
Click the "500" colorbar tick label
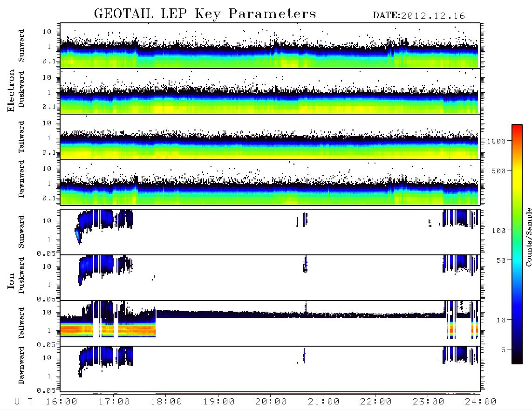pos(498,171)
